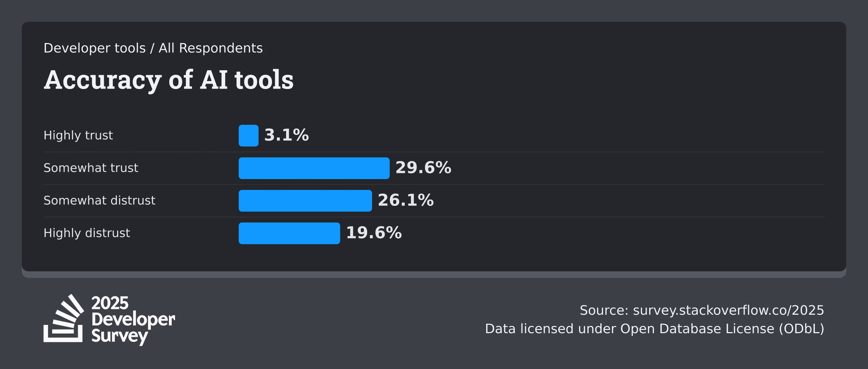Click the 2025 Developer Survey wordmark
Viewport: 868px width, 369px height.
click(133, 320)
